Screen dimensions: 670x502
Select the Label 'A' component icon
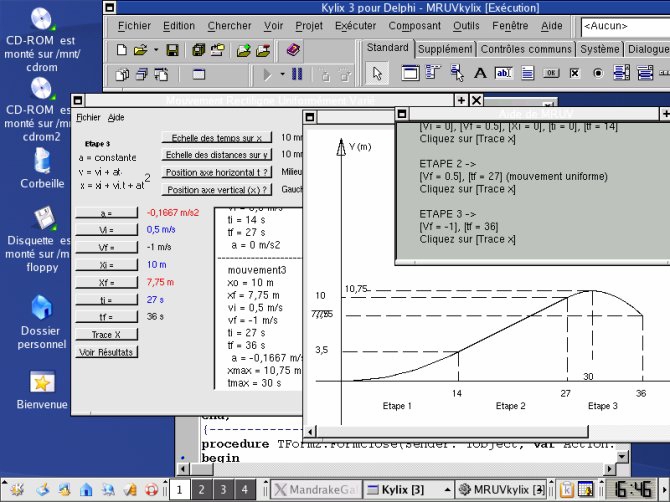click(x=480, y=73)
